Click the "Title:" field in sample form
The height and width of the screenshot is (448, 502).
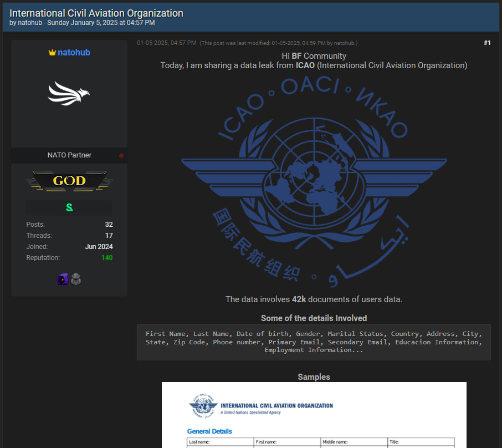(x=421, y=442)
